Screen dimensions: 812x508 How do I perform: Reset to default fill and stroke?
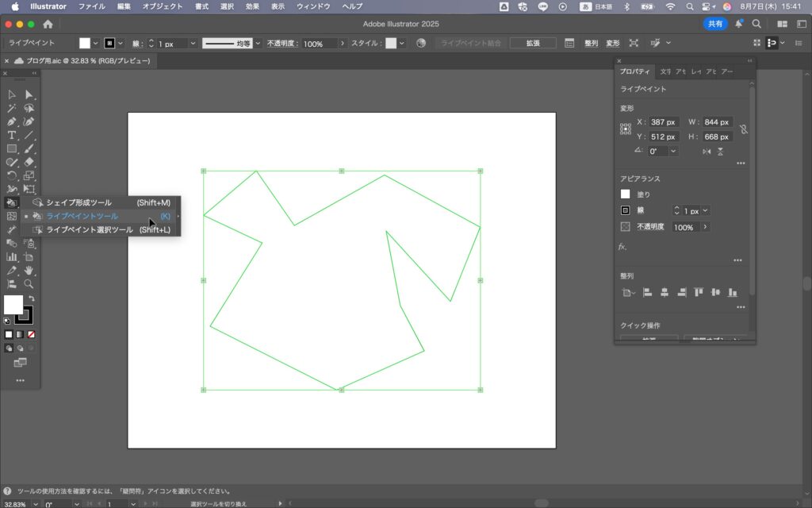pos(6,321)
